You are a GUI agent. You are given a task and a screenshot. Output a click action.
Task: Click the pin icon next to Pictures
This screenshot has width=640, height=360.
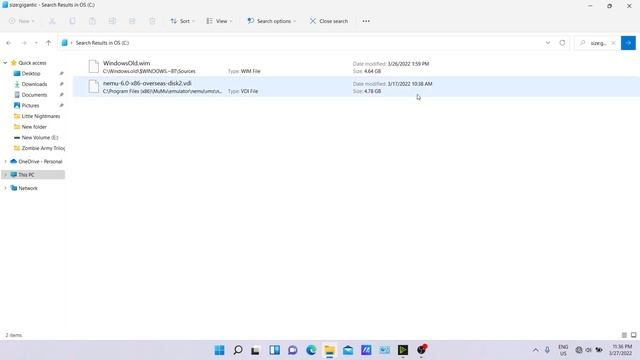62,105
